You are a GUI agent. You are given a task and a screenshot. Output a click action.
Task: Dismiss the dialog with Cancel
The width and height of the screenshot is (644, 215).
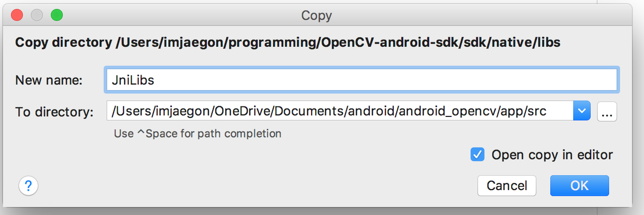[x=507, y=186]
